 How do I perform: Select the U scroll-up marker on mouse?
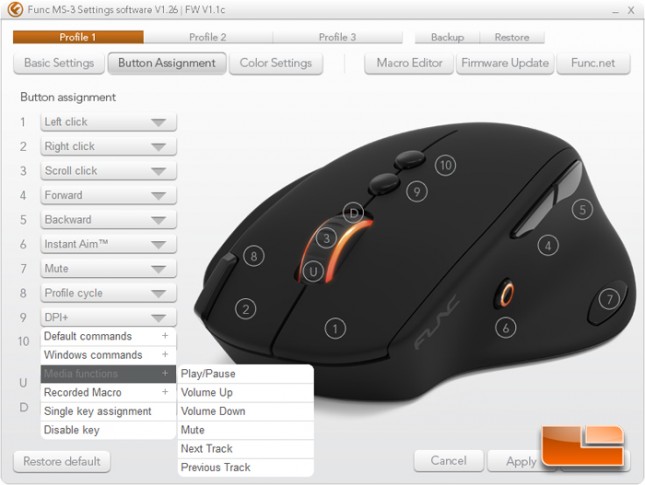313,272
